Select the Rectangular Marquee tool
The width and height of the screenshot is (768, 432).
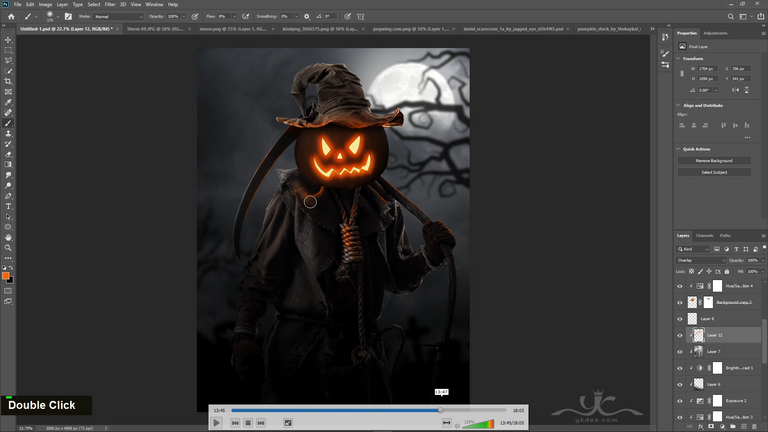[x=8, y=50]
